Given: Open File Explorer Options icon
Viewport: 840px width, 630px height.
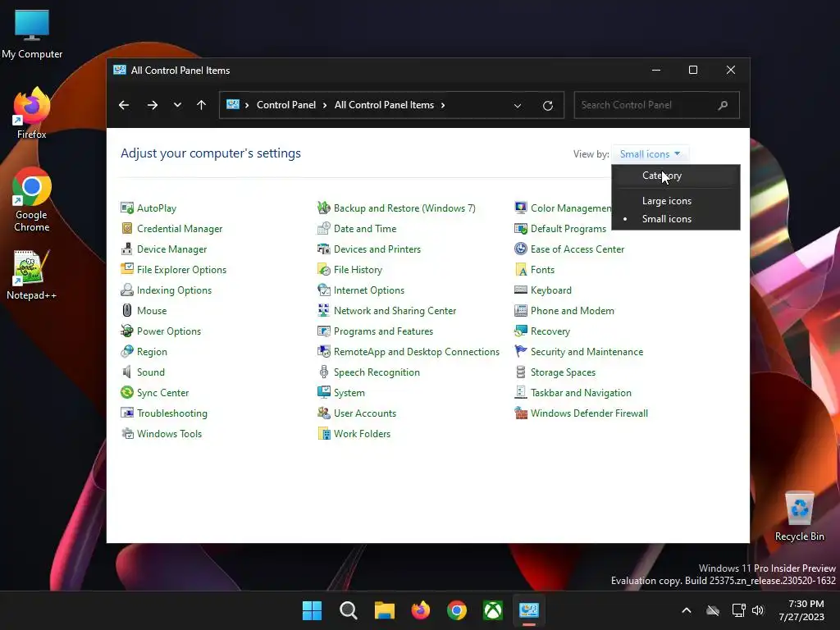Looking at the screenshot, I should pos(127,269).
